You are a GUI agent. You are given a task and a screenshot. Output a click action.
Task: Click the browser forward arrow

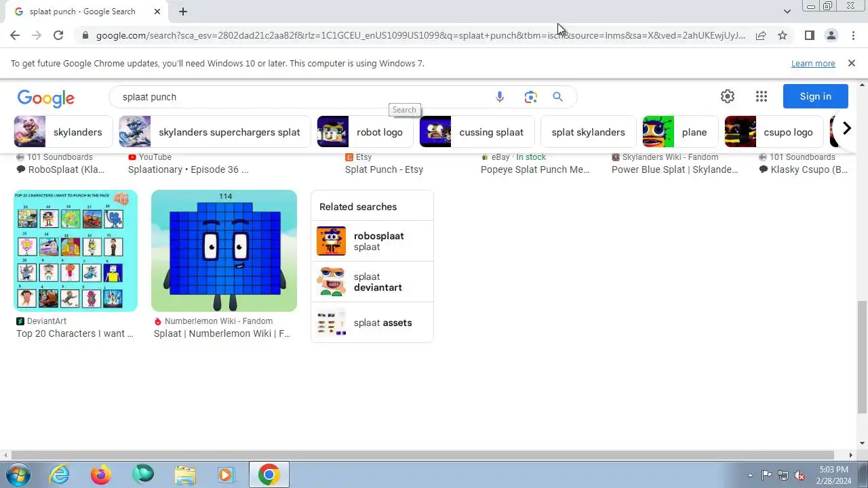tap(37, 35)
